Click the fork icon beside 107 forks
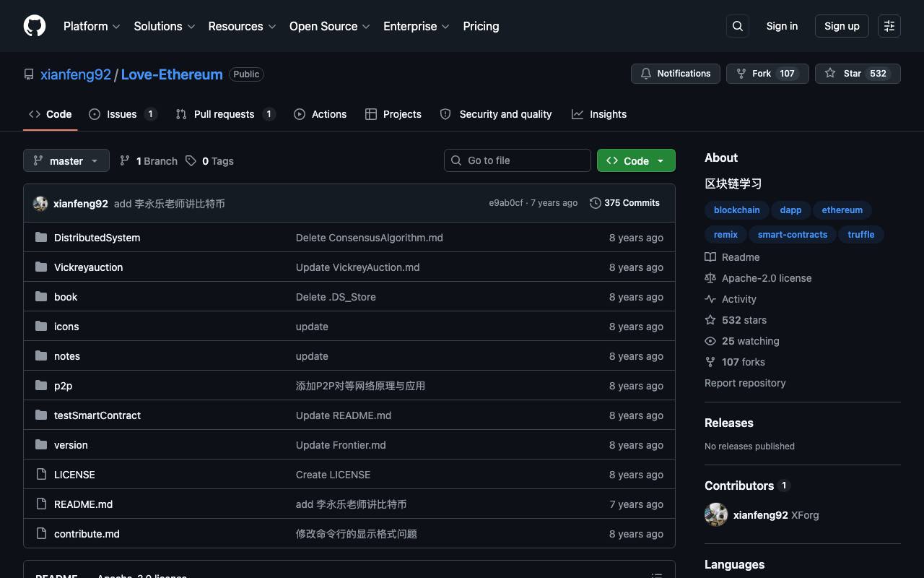Viewport: 924px width, 578px height. coord(710,362)
